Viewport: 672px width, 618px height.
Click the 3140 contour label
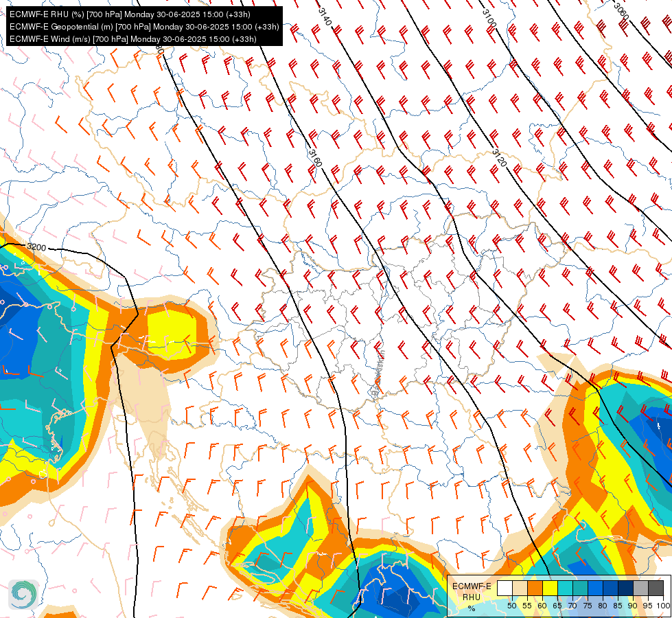pos(325,16)
